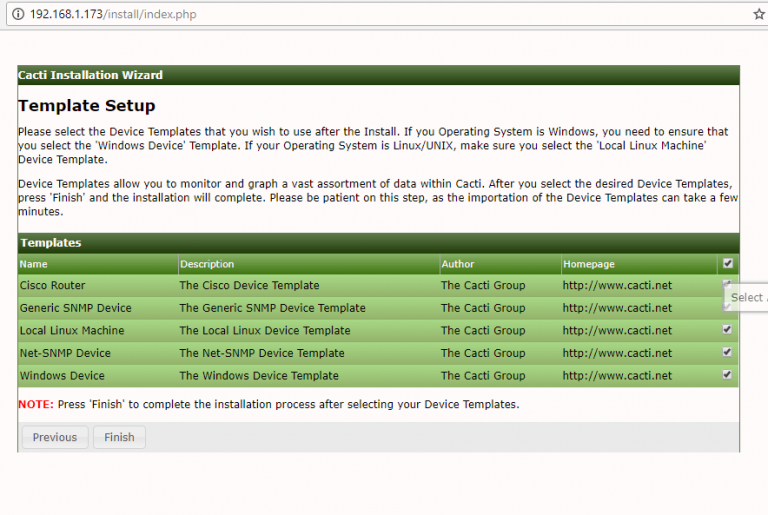Click the Template Setup heading
The image size is (768, 515).
pos(87,105)
